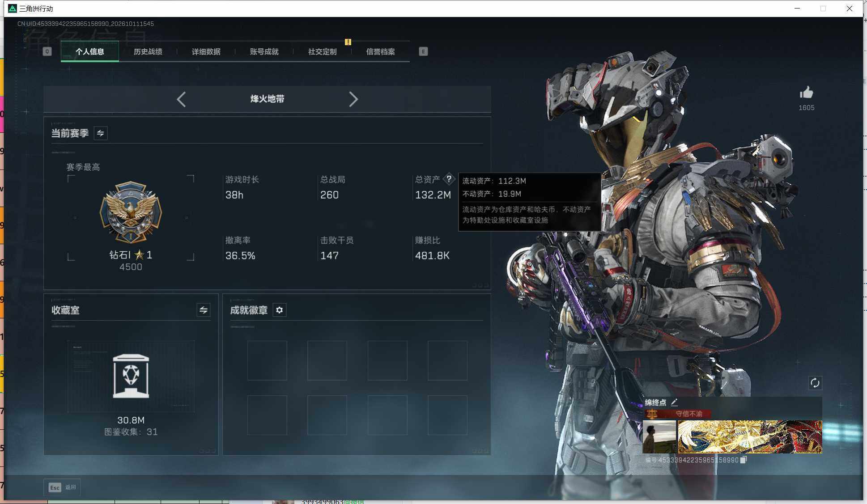Viewport: 867px width, 504px height.
Task: Go to next mode with right chevron
Action: pyautogui.click(x=353, y=99)
